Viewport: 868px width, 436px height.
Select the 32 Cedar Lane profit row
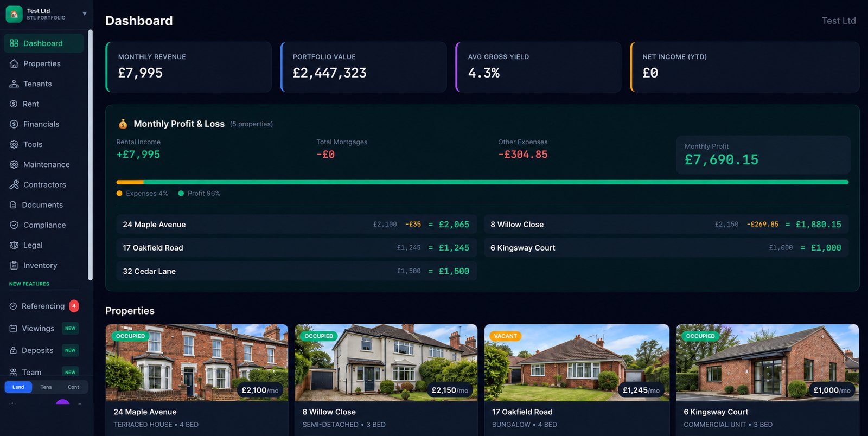(x=297, y=271)
